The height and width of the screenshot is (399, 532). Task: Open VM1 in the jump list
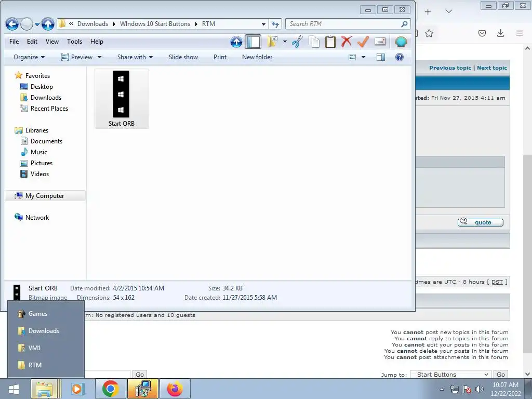(46, 348)
